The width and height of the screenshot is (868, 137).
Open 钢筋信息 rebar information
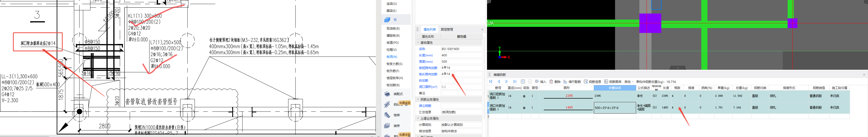[592, 82]
